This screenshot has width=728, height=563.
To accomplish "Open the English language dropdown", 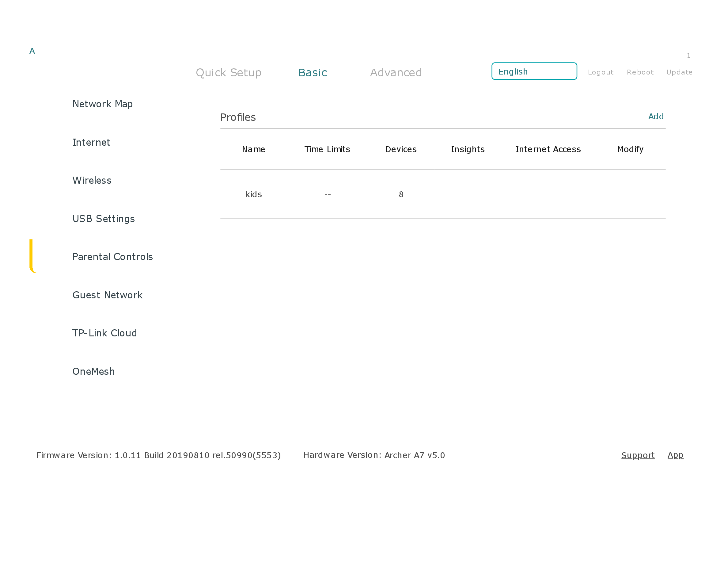I will coord(534,71).
